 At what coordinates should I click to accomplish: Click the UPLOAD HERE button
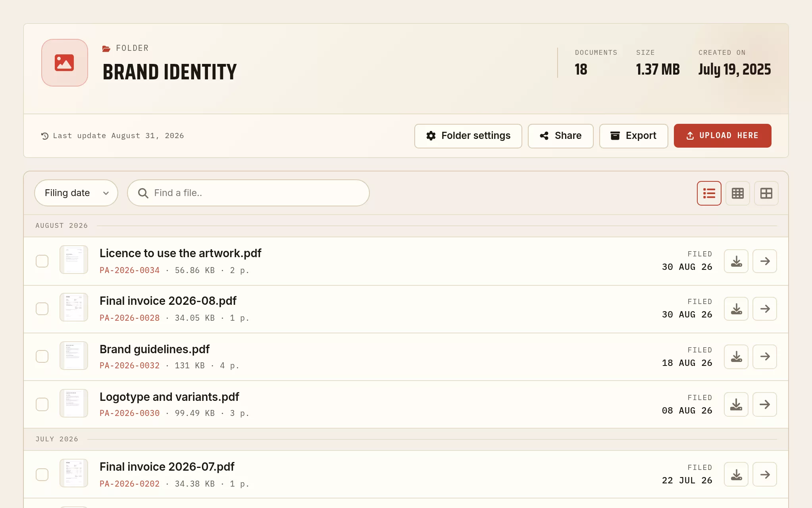pos(722,136)
